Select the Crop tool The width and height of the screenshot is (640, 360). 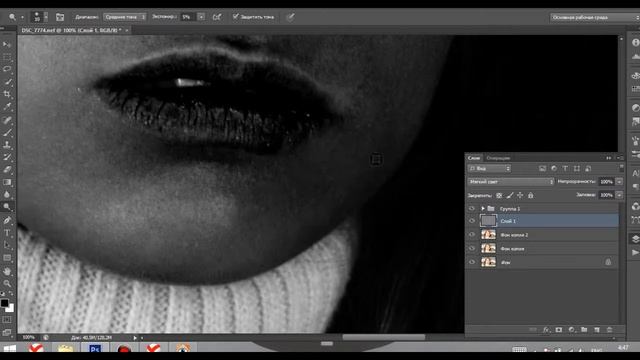click(7, 94)
